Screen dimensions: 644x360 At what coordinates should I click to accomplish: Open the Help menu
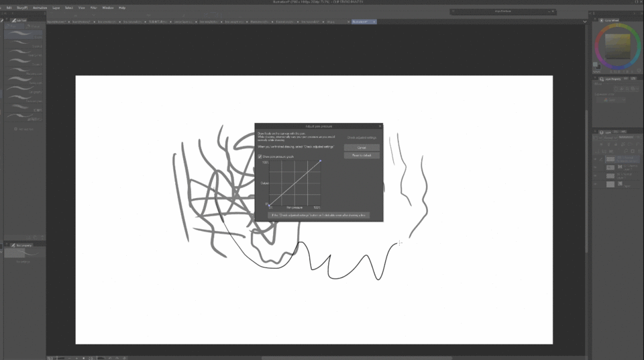coord(122,8)
